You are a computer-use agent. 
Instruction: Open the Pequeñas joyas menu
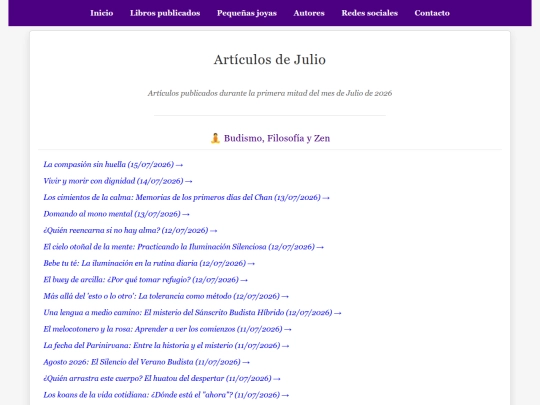pyautogui.click(x=247, y=13)
